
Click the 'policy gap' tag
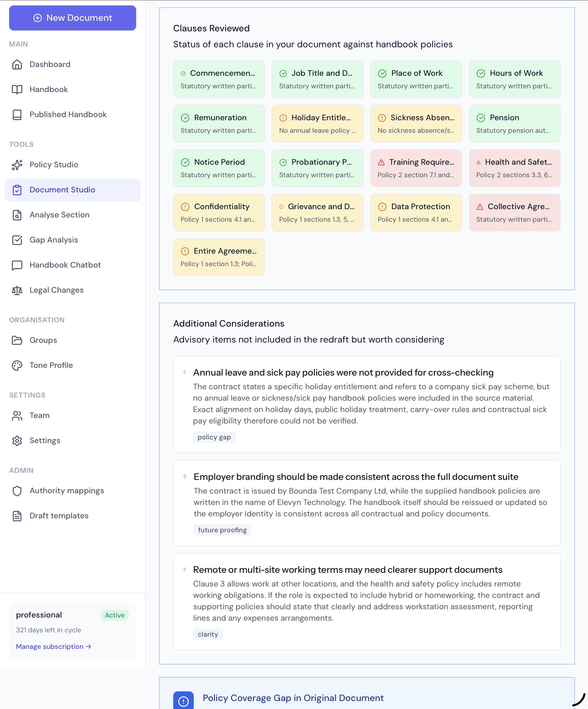pyautogui.click(x=214, y=437)
